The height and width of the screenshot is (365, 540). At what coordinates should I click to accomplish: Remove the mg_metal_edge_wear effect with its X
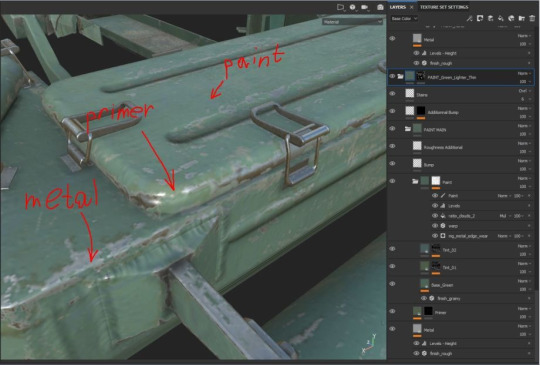pyautogui.click(x=529, y=236)
